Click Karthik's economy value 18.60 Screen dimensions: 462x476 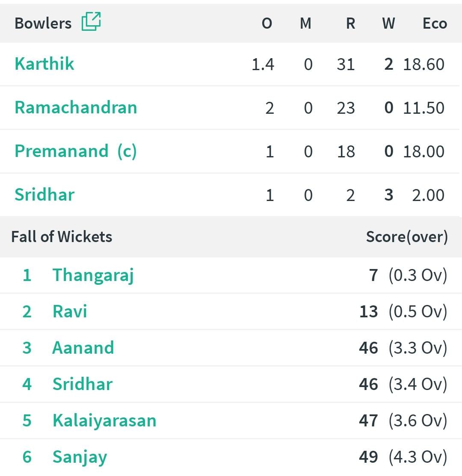pos(423,64)
